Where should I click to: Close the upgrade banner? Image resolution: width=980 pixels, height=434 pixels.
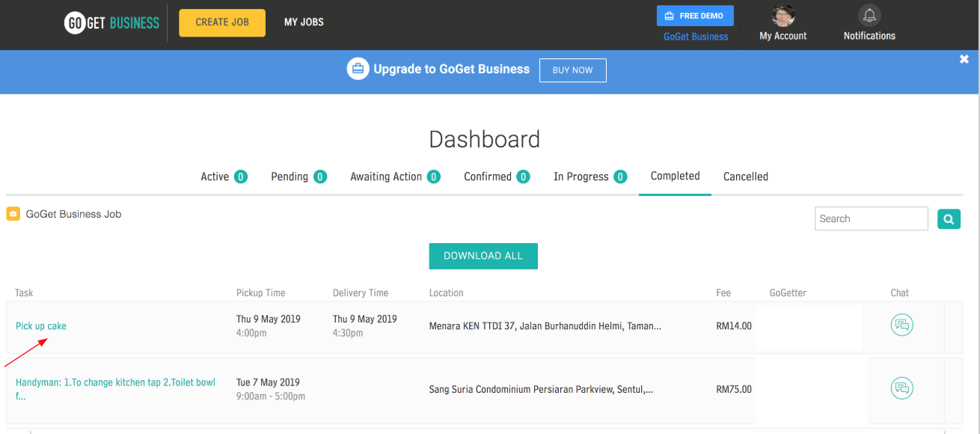pos(964,60)
